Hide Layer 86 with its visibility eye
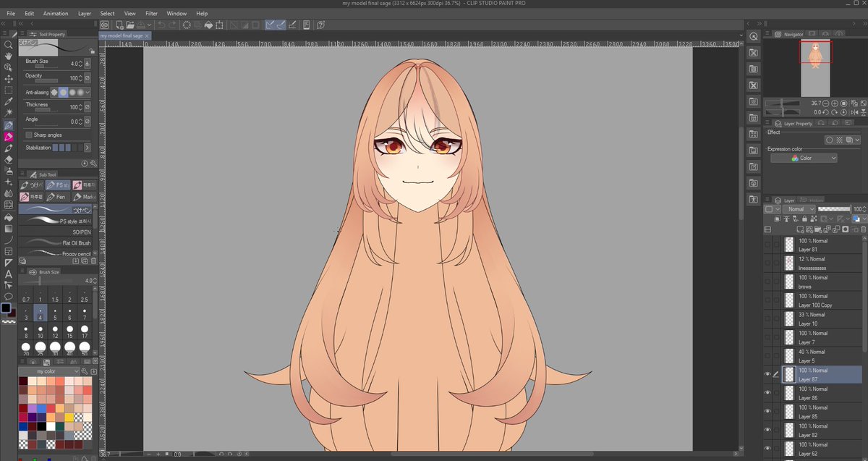Viewport: 868px width, 461px height. pyautogui.click(x=768, y=392)
